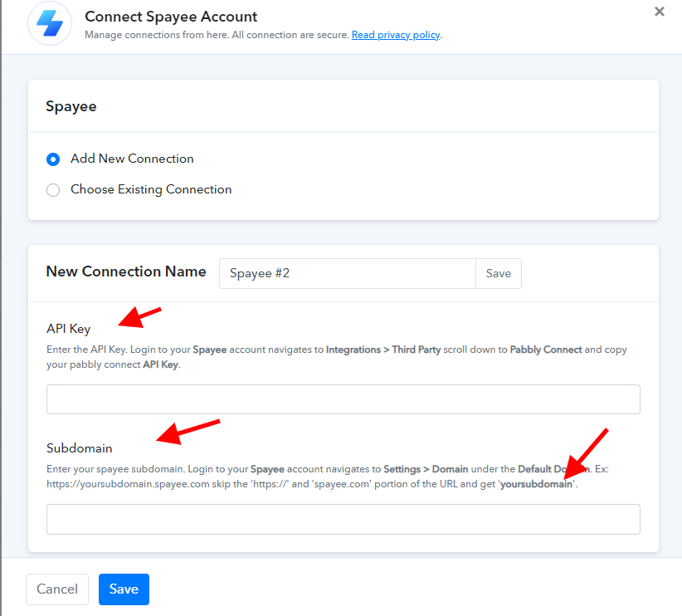
Task: Click the API Key field label
Action: point(68,329)
